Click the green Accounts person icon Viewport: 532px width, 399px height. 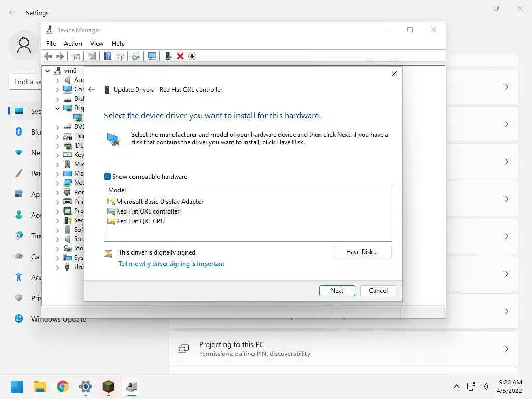click(19, 215)
